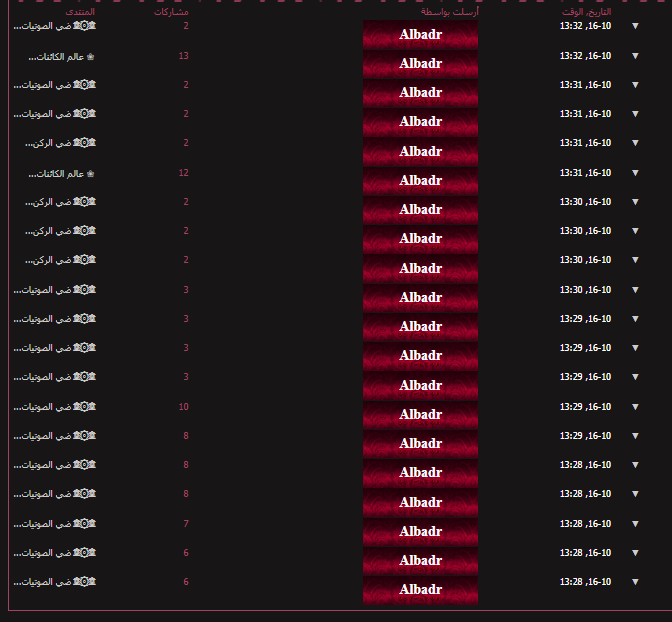
Task: Expand the arrow in the 12-replies row
Action: click(635, 174)
